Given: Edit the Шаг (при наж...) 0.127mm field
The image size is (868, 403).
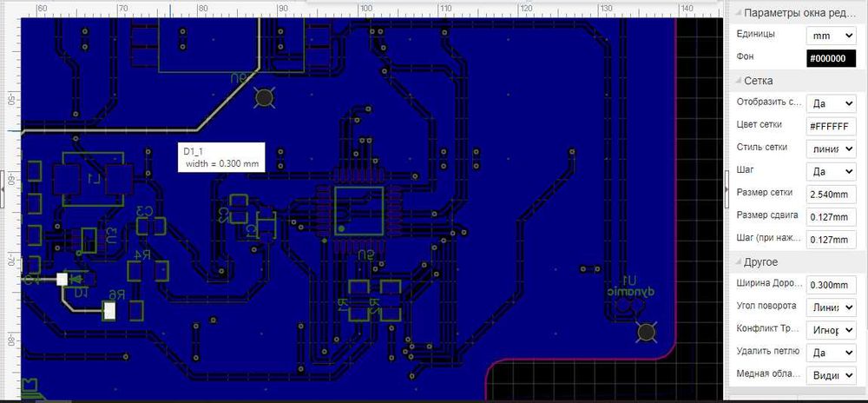Looking at the screenshot, I should point(831,240).
